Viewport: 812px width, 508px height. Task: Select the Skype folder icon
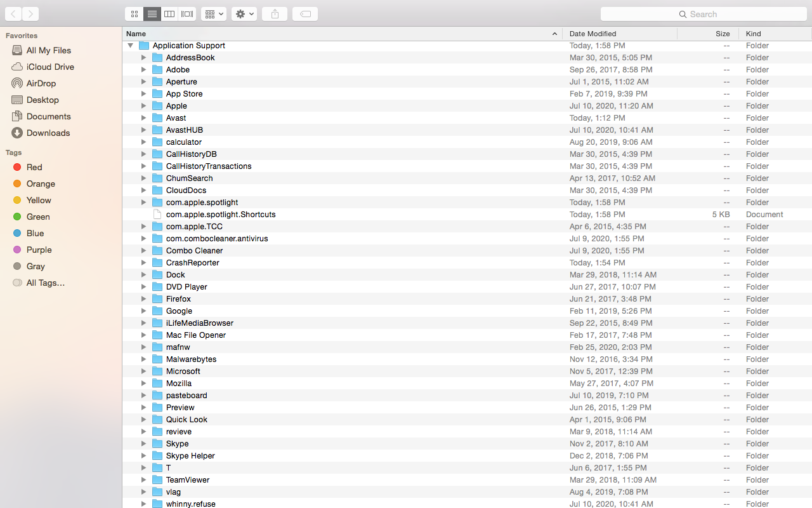(157, 444)
